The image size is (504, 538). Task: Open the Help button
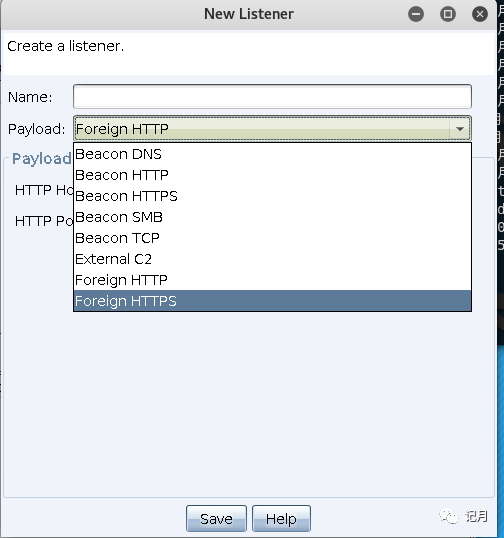pos(281,518)
